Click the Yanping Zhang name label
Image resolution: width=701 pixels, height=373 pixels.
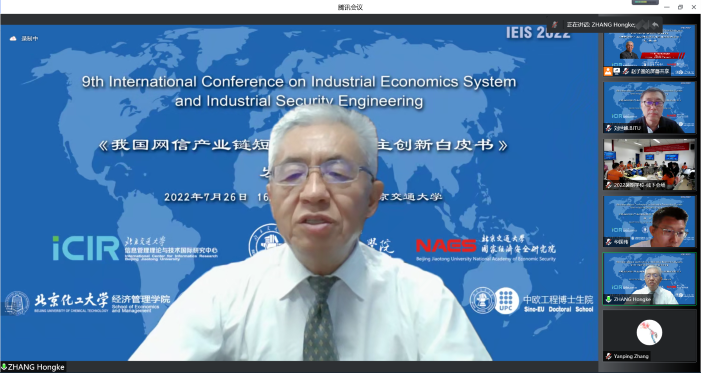pos(630,356)
